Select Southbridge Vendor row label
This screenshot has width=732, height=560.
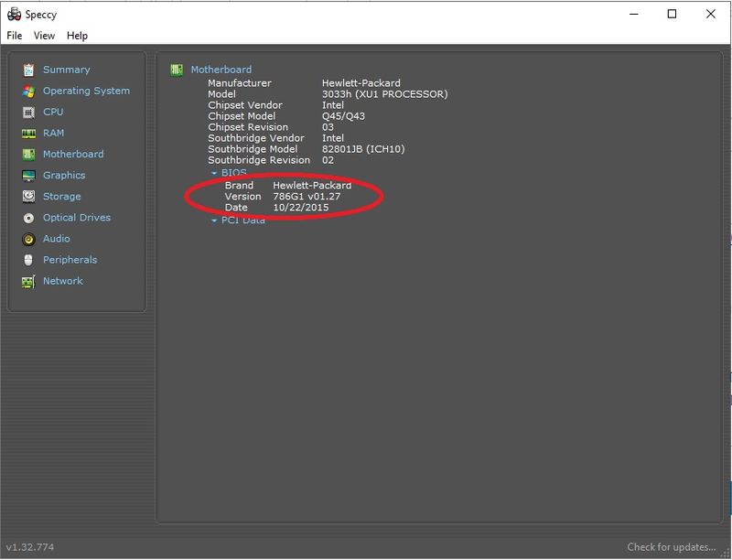click(x=256, y=138)
